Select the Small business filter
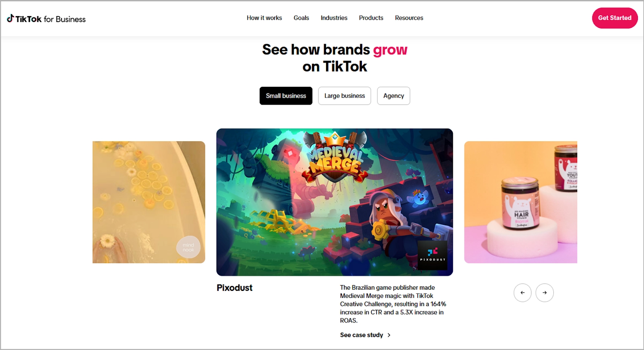Screen dimensions: 644x350 pyautogui.click(x=286, y=96)
